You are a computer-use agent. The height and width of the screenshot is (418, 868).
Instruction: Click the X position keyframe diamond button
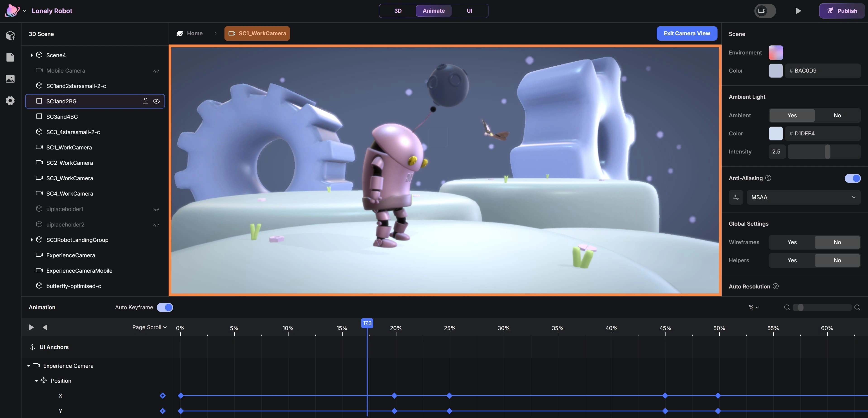[x=163, y=396]
